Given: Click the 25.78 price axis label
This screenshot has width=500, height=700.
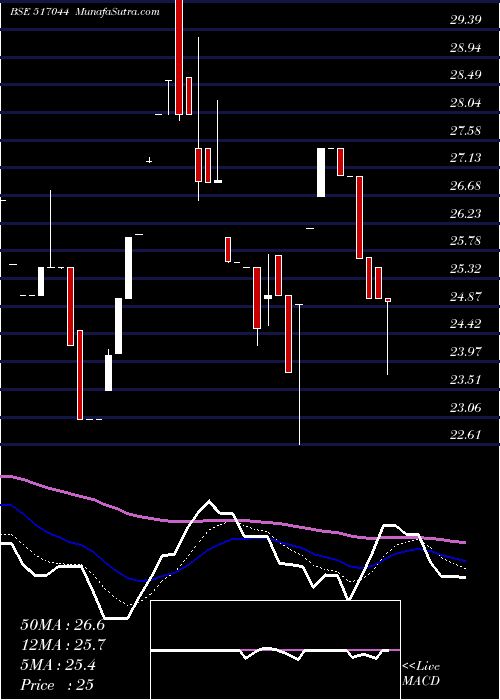Looking at the screenshot, I should tap(465, 241).
